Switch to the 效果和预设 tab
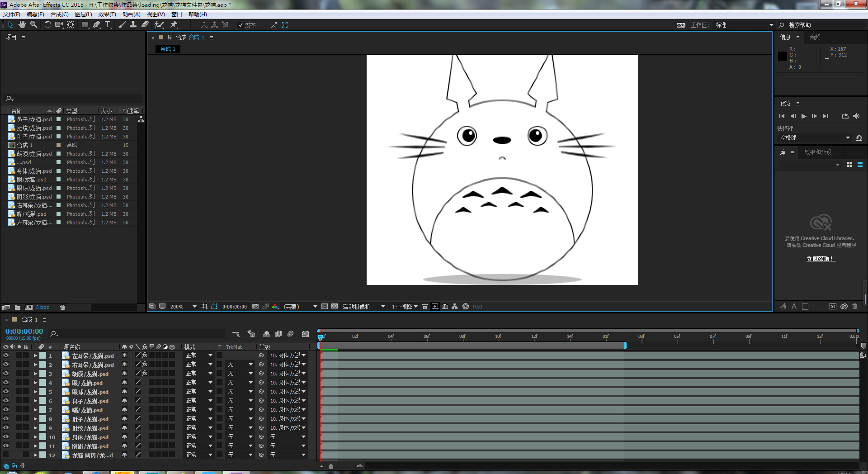Screen dimensions: 868x474 point(818,152)
